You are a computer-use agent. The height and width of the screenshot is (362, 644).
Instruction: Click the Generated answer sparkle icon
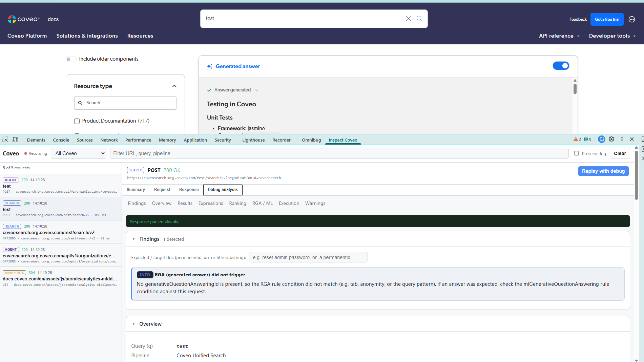click(x=210, y=66)
